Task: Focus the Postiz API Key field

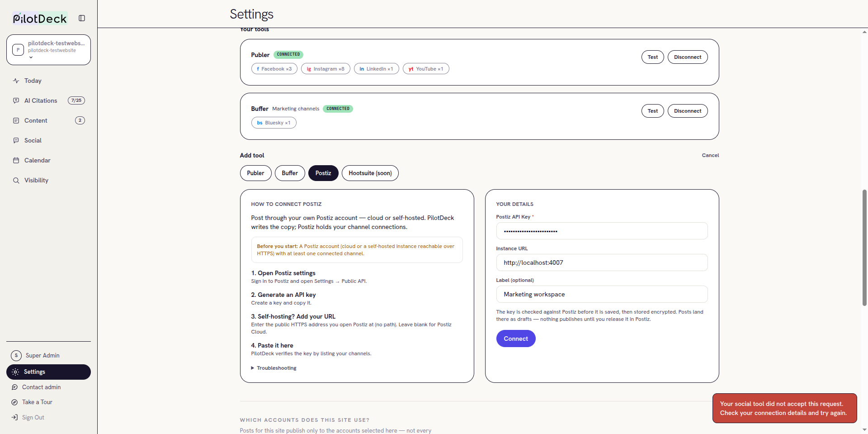Action: coord(602,231)
